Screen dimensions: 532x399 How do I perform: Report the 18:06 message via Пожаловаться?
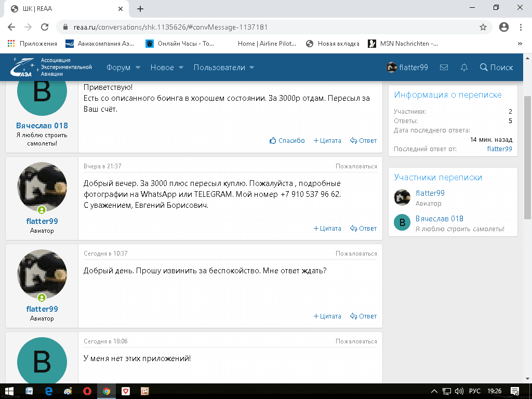click(356, 341)
